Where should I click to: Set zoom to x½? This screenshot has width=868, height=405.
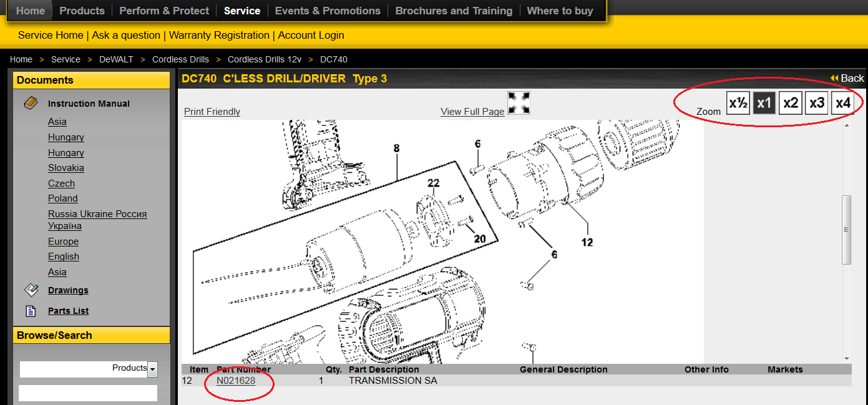pyautogui.click(x=738, y=103)
